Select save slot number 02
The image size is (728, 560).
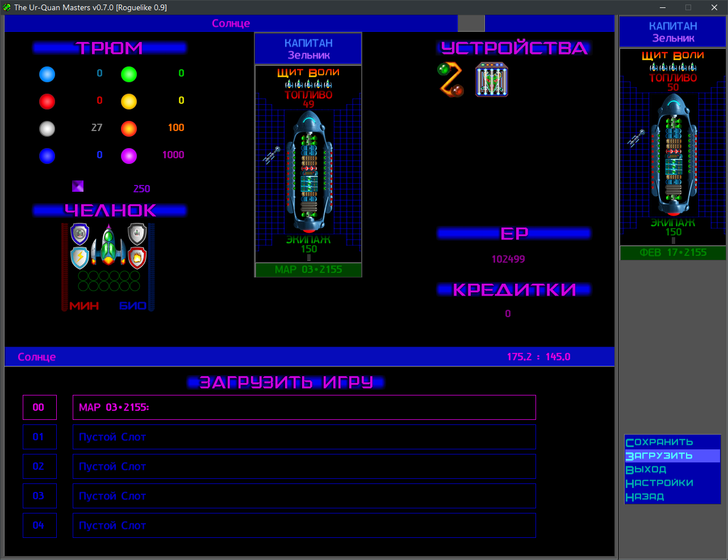pyautogui.click(x=40, y=466)
